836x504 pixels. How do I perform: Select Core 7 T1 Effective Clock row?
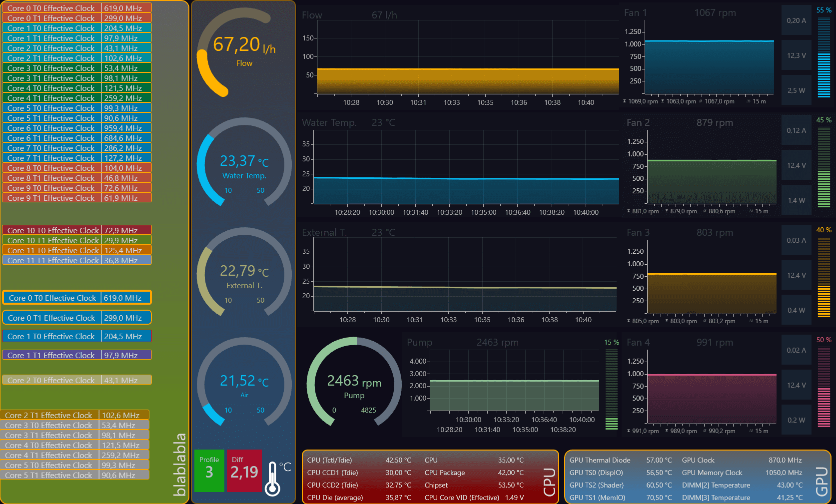click(77, 158)
